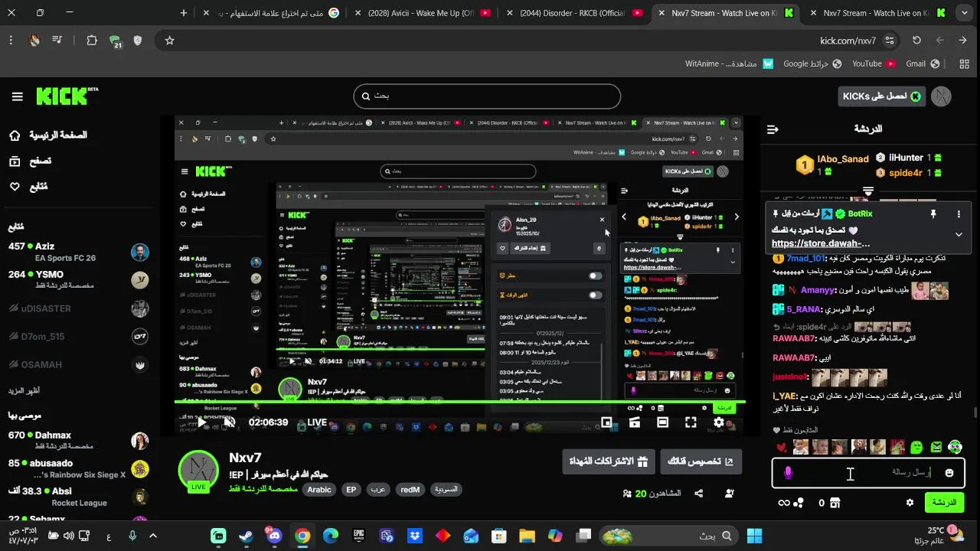
Task: Click username 5_RANA in chat
Action: coord(803,309)
